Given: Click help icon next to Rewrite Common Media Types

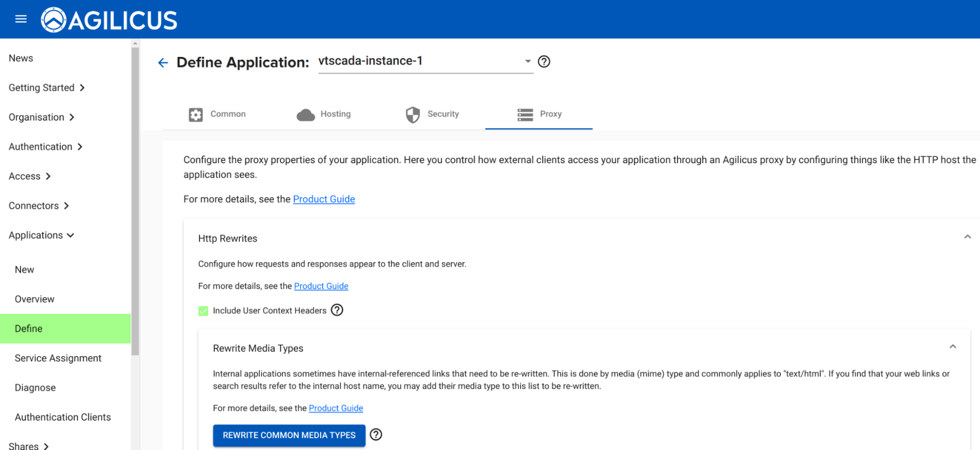Looking at the screenshot, I should 376,435.
